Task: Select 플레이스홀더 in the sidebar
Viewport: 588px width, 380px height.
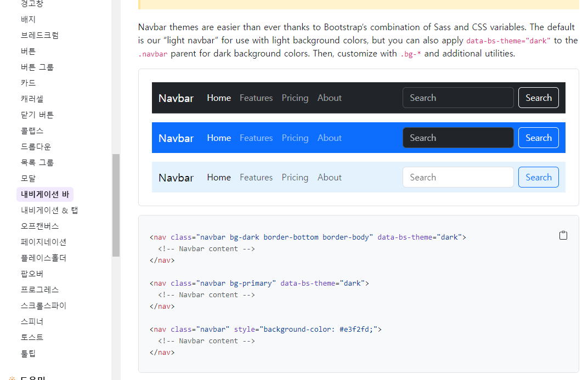Action: click(x=43, y=258)
